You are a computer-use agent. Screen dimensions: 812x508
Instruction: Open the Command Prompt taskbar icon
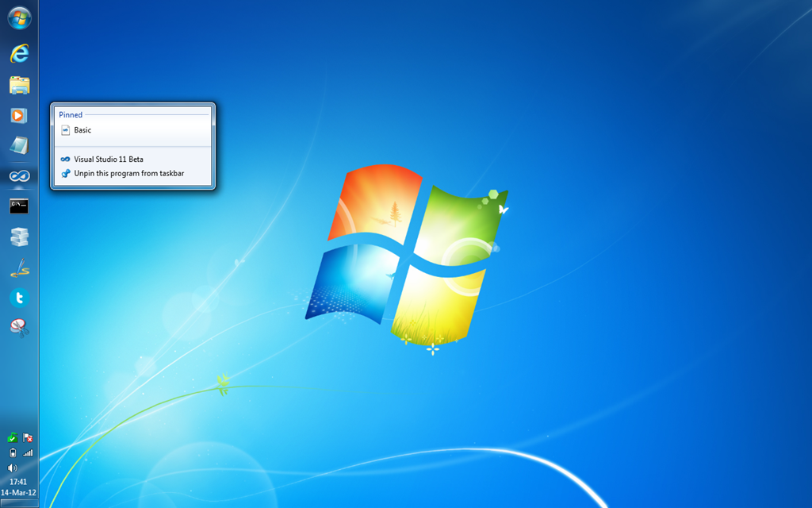tap(19, 206)
